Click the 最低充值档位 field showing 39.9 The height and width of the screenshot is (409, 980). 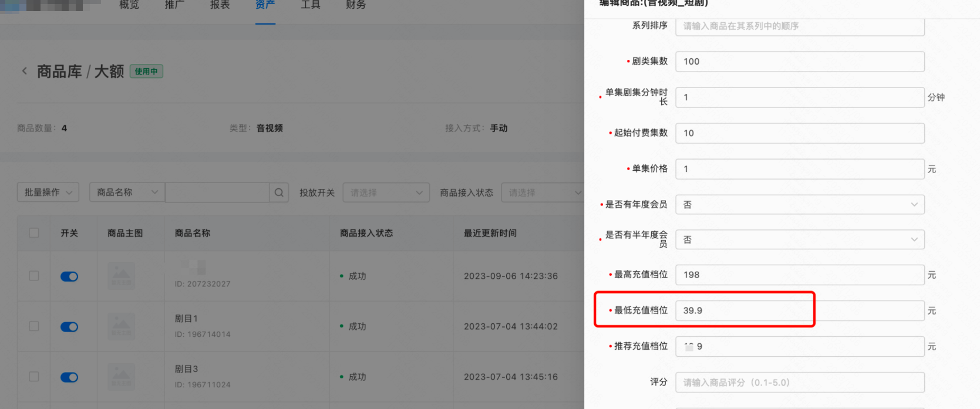tap(800, 310)
